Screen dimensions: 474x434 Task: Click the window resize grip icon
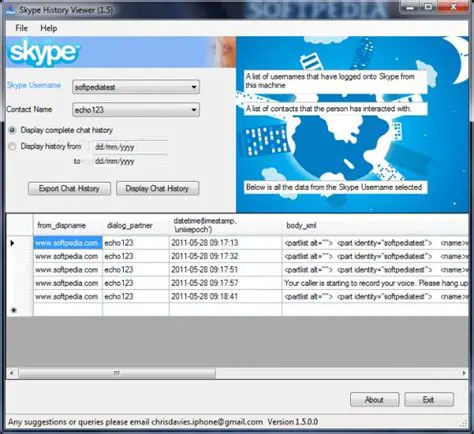464,423
